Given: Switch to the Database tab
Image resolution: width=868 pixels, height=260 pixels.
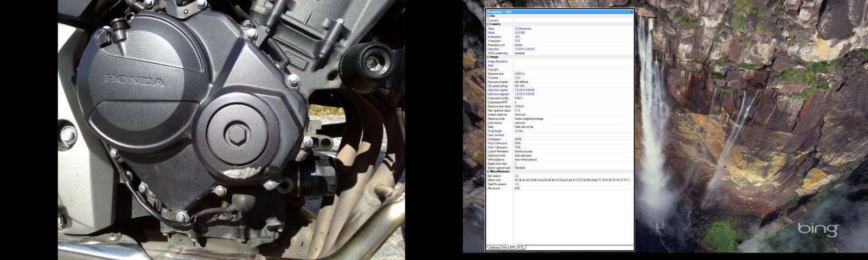Looking at the screenshot, I should pos(494,247).
